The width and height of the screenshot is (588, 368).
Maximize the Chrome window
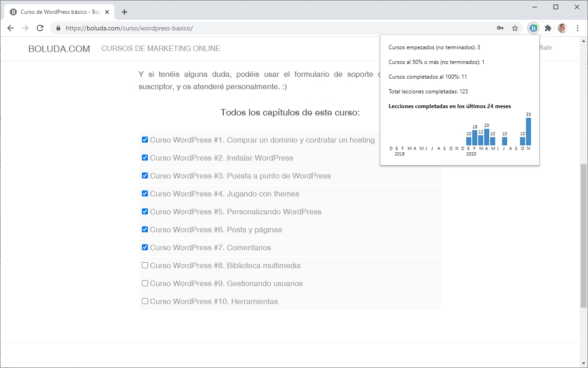556,7
